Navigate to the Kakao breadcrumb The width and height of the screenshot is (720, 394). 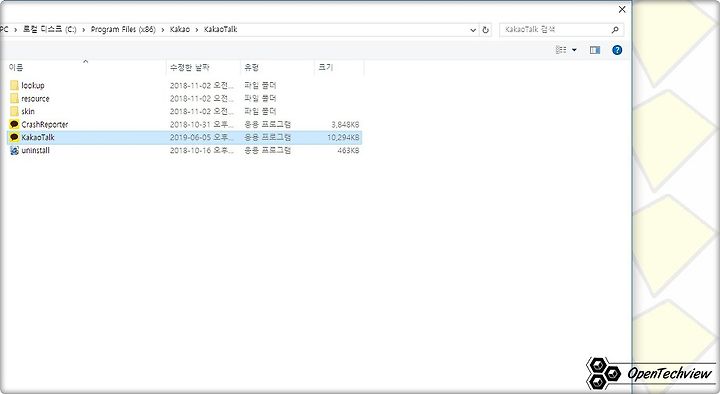coord(180,29)
